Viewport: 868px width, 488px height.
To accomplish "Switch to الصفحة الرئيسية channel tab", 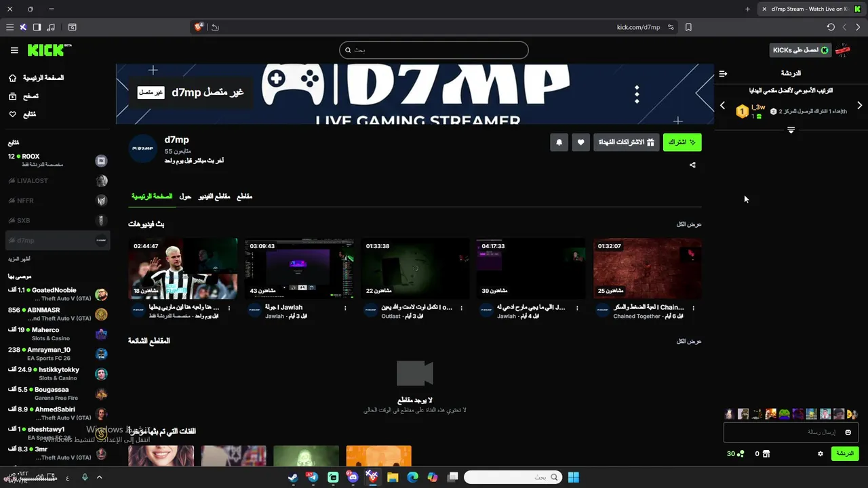I will 152,197.
